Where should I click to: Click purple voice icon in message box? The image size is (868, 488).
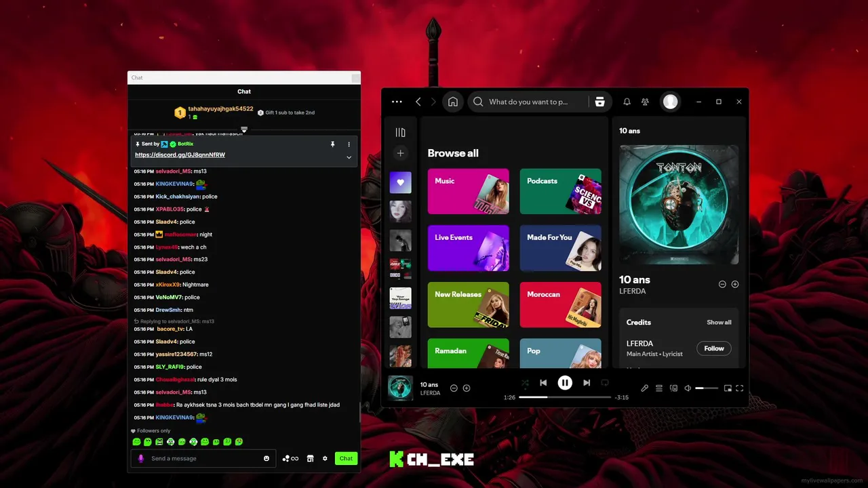pos(141,458)
